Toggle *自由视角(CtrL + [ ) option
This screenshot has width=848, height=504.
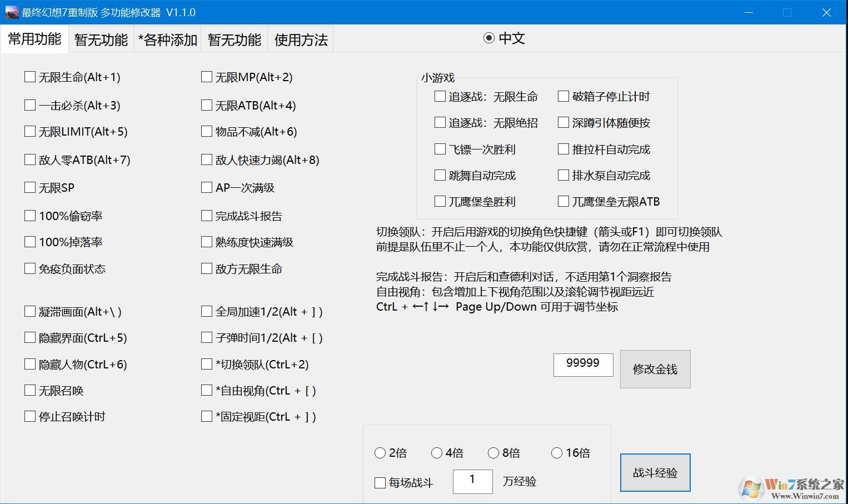click(206, 390)
